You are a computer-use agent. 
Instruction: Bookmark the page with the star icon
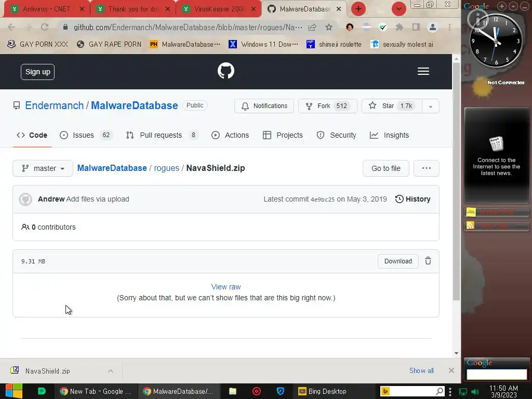(328, 27)
